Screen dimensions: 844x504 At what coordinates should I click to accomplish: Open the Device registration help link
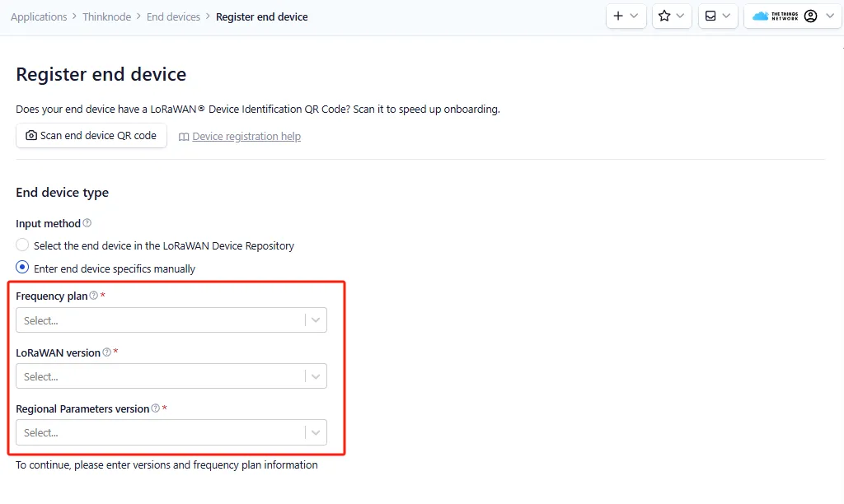pyautogui.click(x=246, y=137)
